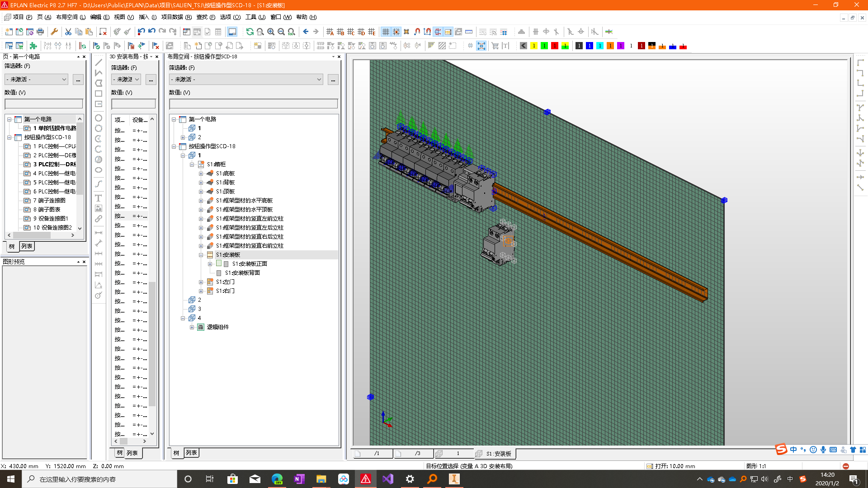Pick the yellow layer color swatch
The width and height of the screenshot is (868, 488).
[534, 46]
